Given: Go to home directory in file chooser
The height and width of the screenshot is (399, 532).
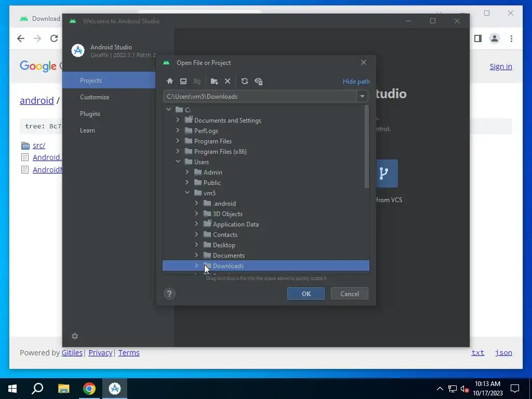Looking at the screenshot, I should (x=170, y=81).
